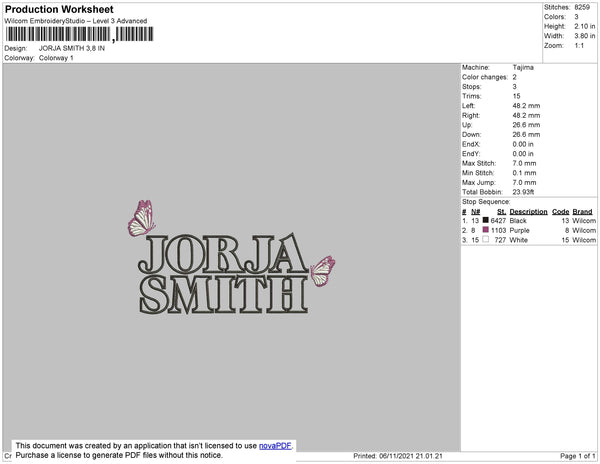Image resolution: width=600 pixels, height=464 pixels.
Task: Click the Height value '2.10 in'
Action: (x=584, y=26)
